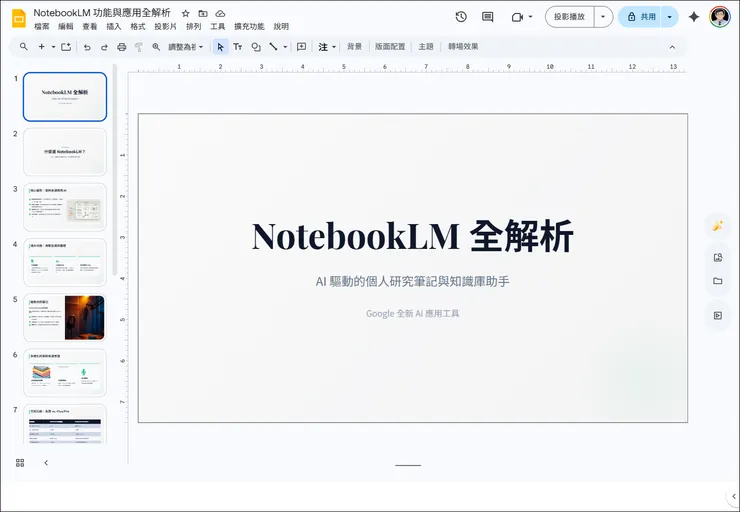Image resolution: width=740 pixels, height=512 pixels.
Task: Open the play-box icon in the right side panel
Action: click(x=718, y=316)
